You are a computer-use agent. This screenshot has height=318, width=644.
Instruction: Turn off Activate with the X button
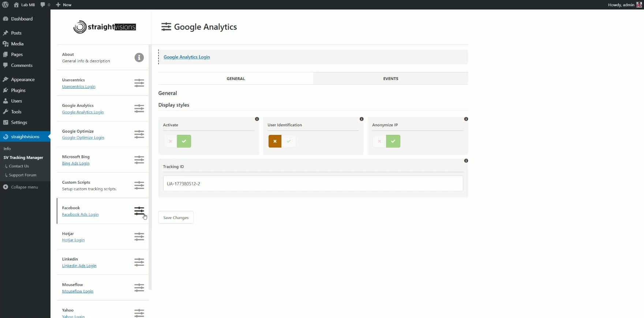click(170, 141)
